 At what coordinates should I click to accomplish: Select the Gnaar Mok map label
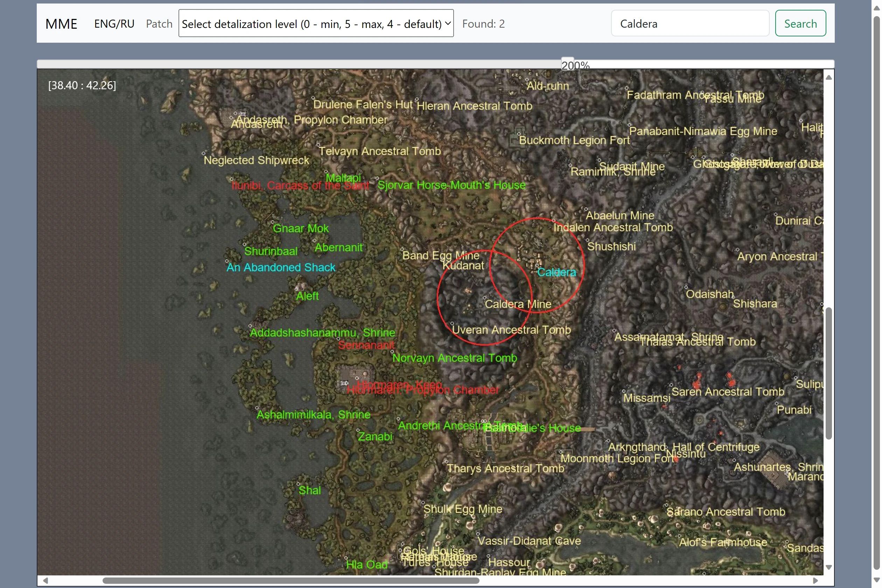300,228
